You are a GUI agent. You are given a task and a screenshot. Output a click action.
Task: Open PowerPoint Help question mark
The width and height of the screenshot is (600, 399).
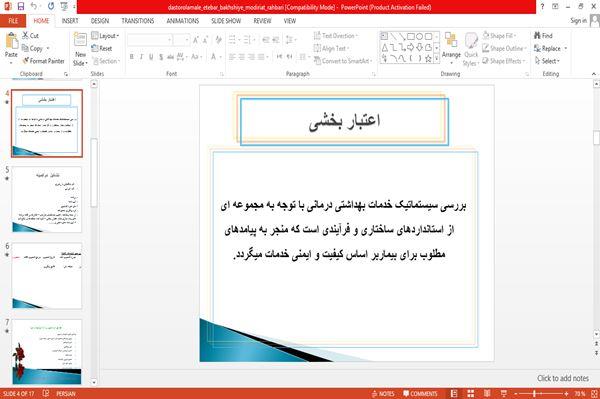pyautogui.click(x=542, y=7)
